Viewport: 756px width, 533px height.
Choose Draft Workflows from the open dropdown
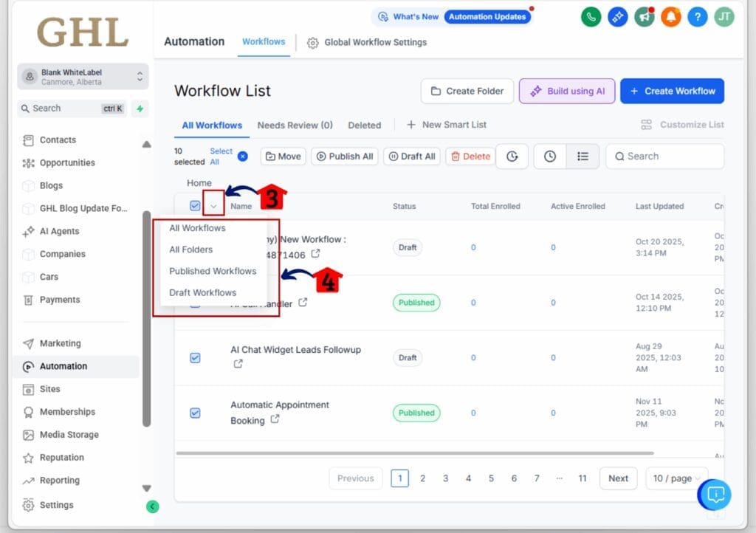pos(203,292)
